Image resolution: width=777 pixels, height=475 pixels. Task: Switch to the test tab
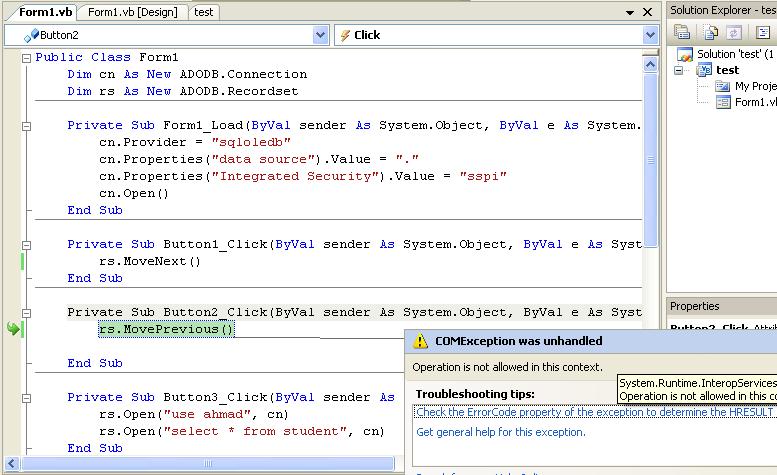pos(203,12)
